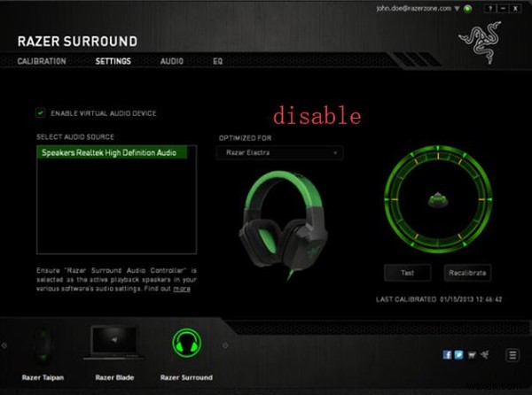Open the Audio tab
Image resolution: width=532 pixels, height=395 pixels.
172,61
